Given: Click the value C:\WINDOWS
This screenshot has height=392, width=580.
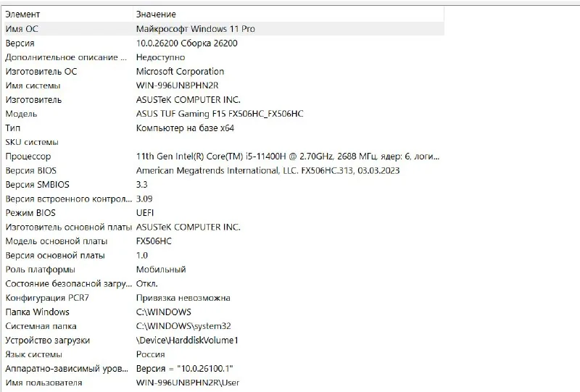Looking at the screenshot, I should coord(164,312).
